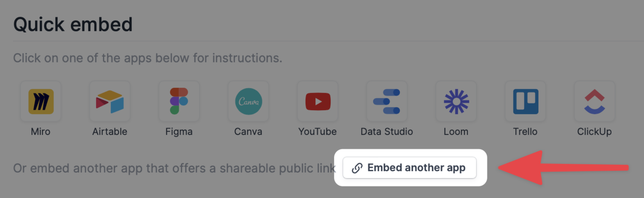Select the Figma label below icon
Screen dimensions: 644x198
(179, 132)
